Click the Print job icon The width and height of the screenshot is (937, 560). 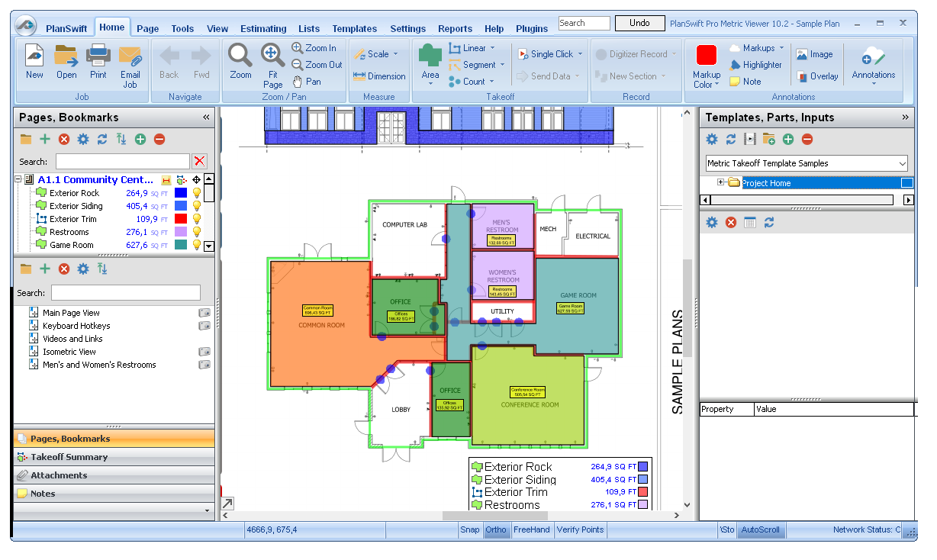pyautogui.click(x=98, y=56)
